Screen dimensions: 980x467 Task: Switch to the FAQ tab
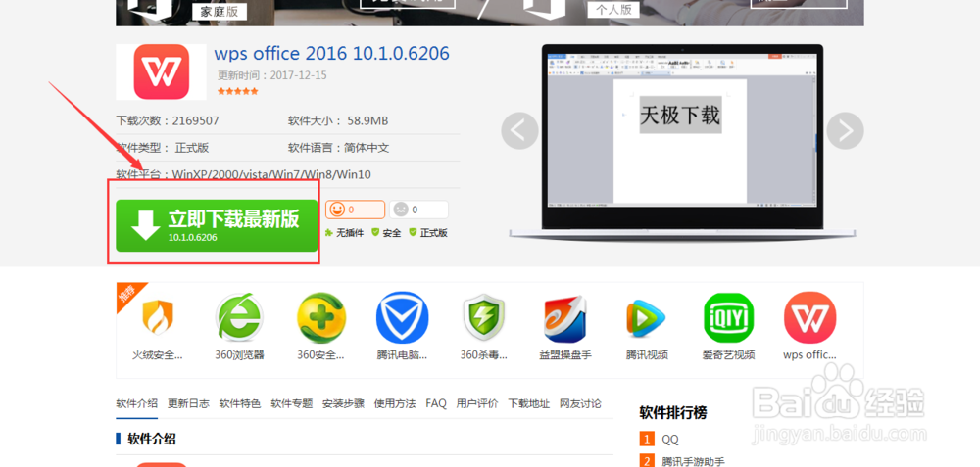point(436,403)
